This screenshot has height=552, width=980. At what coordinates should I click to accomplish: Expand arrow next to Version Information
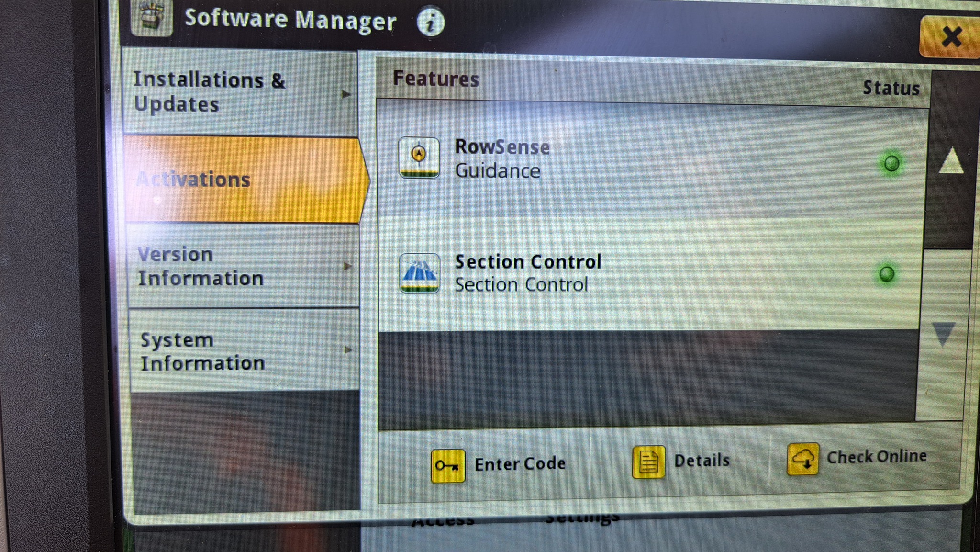(348, 266)
